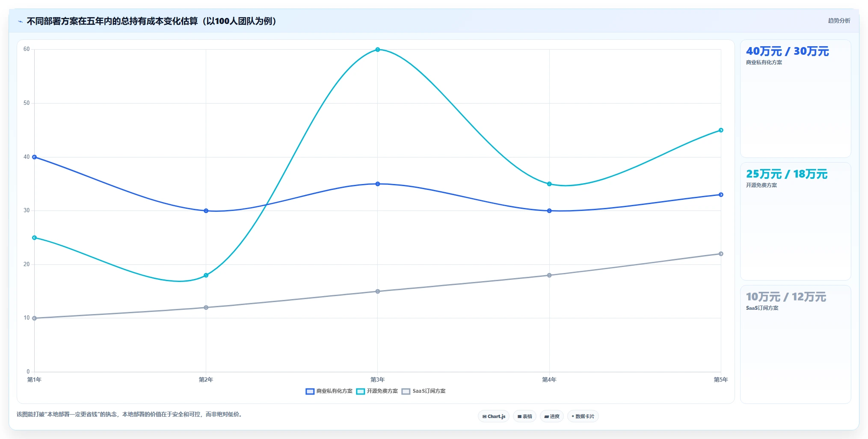Click the SaaS订阅方案 point at 第3年
This screenshot has width=868, height=439.
(x=378, y=291)
